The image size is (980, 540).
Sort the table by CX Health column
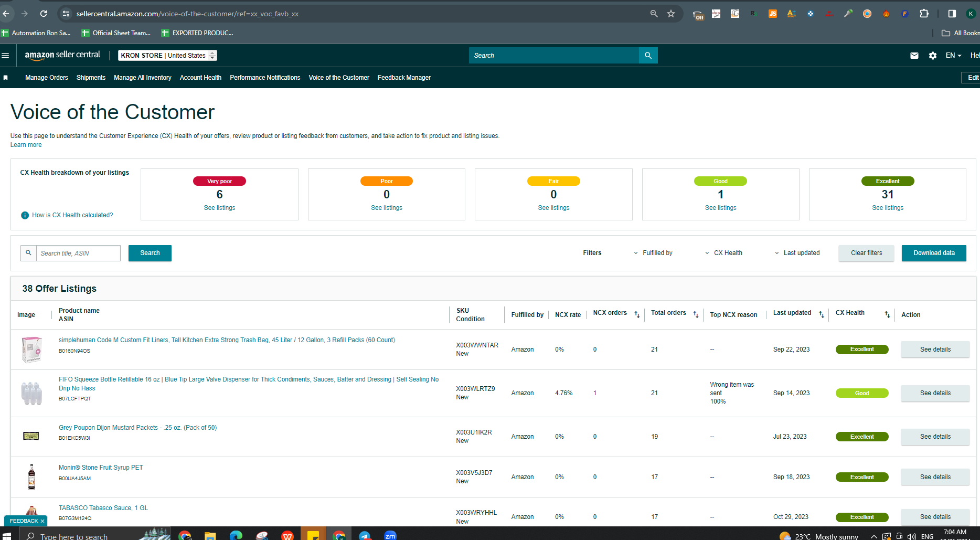coord(887,314)
